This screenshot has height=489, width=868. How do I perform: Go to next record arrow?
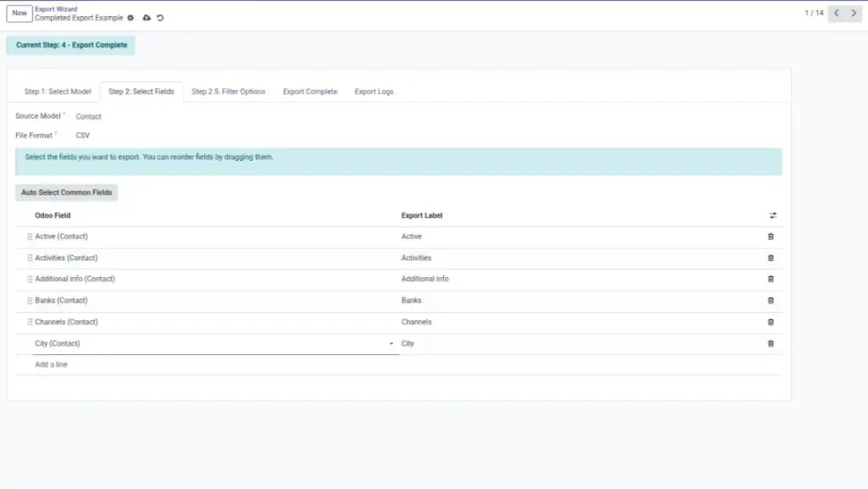(854, 13)
